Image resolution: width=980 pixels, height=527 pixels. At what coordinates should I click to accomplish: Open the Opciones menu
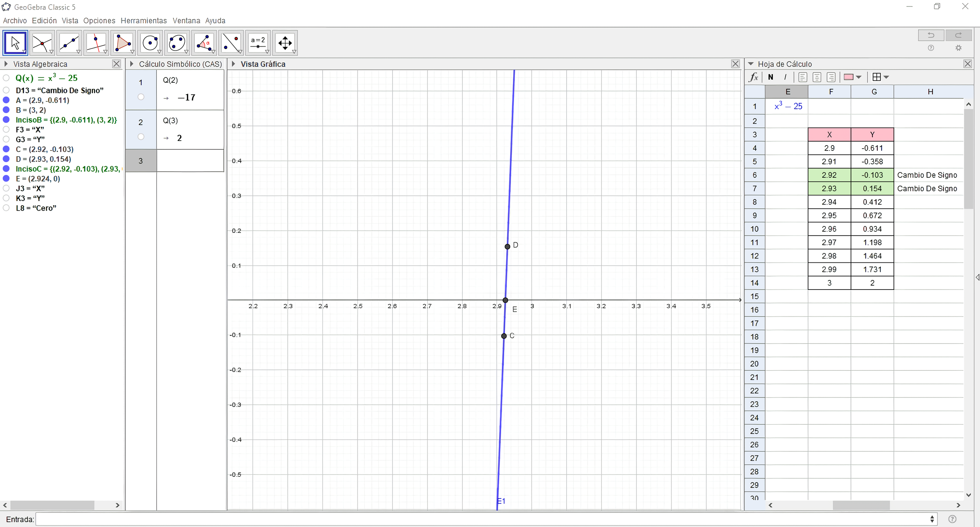pyautogui.click(x=99, y=21)
